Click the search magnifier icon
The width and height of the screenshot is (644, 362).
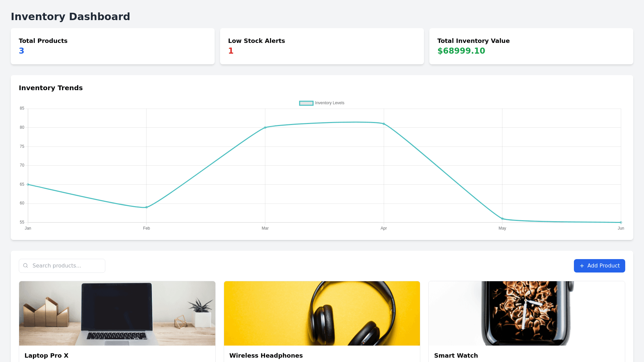click(25, 265)
